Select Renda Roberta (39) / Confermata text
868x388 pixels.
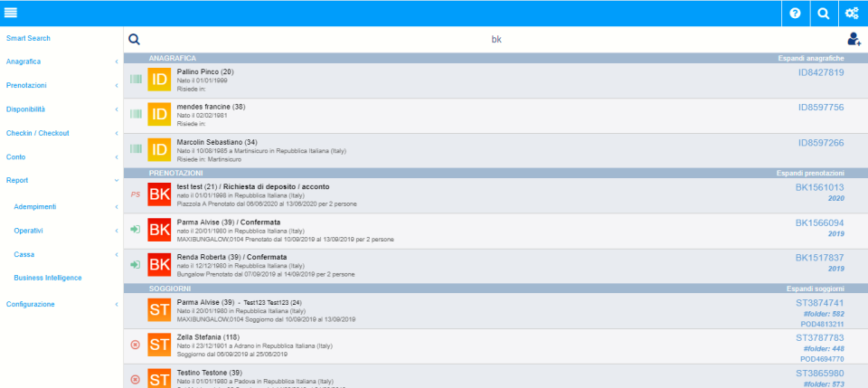point(232,258)
